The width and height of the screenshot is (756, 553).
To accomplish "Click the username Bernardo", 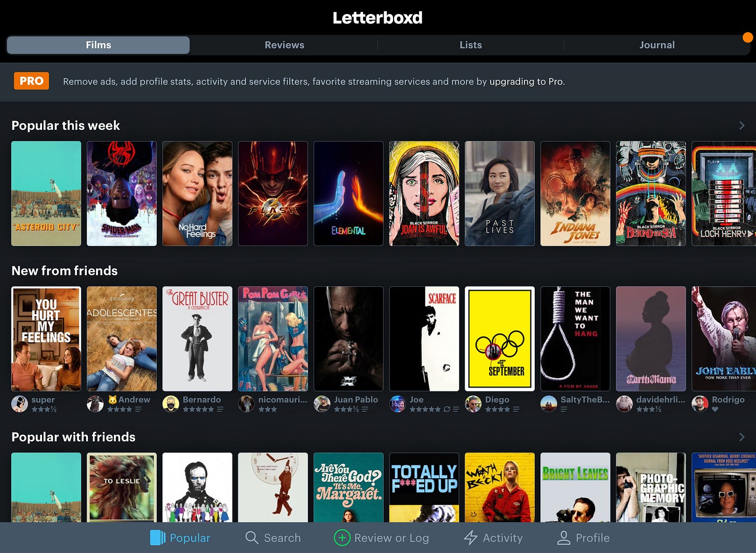I will point(201,400).
